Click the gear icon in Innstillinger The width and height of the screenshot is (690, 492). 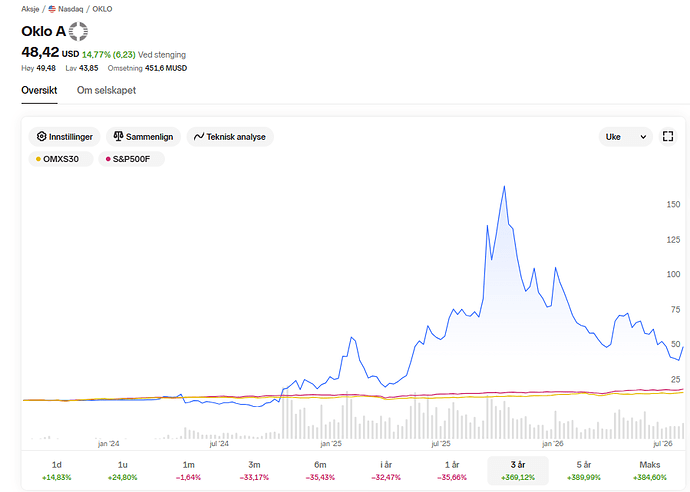click(x=41, y=136)
